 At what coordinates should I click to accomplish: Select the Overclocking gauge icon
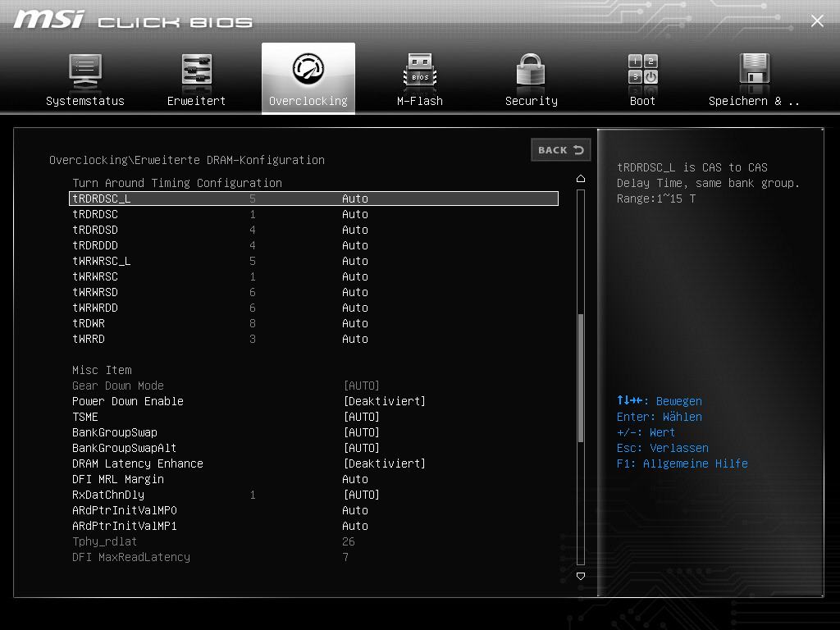tap(308, 69)
